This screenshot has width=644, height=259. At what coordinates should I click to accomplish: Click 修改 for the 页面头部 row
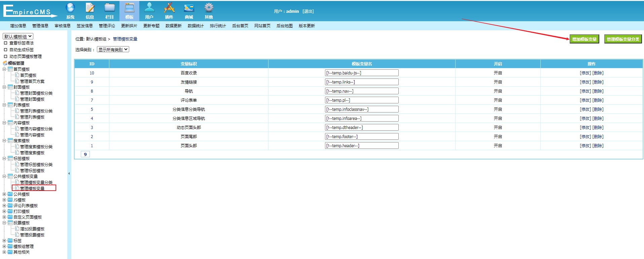pos(585,145)
